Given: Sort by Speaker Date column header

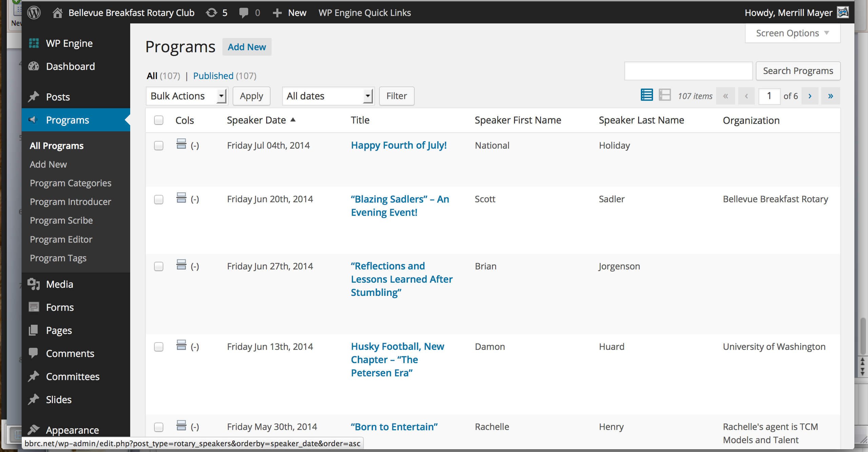Looking at the screenshot, I should (261, 120).
